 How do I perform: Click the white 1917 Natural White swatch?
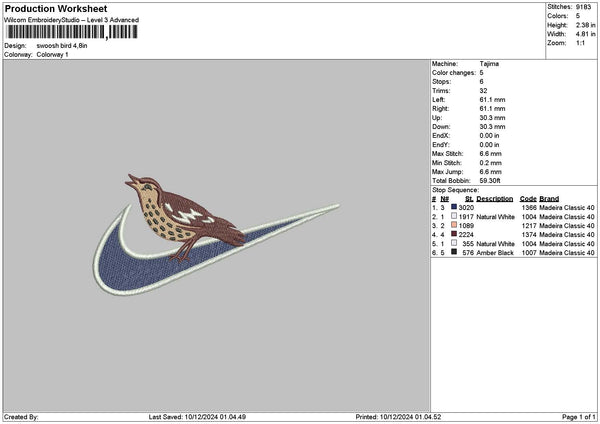(x=454, y=216)
